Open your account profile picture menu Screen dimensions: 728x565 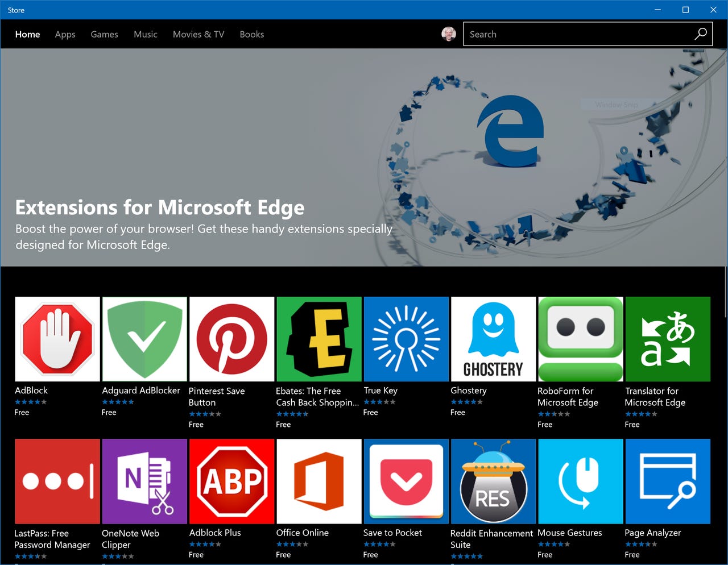(x=448, y=34)
